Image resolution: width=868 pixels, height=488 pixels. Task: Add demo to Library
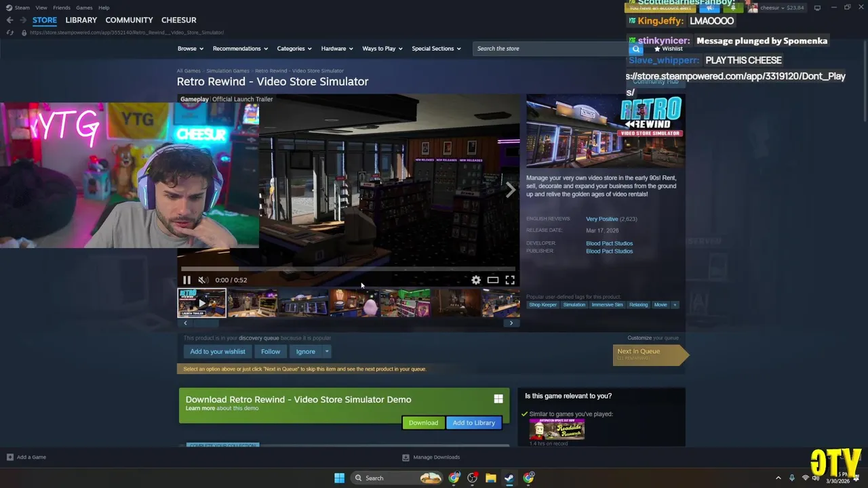pyautogui.click(x=474, y=423)
